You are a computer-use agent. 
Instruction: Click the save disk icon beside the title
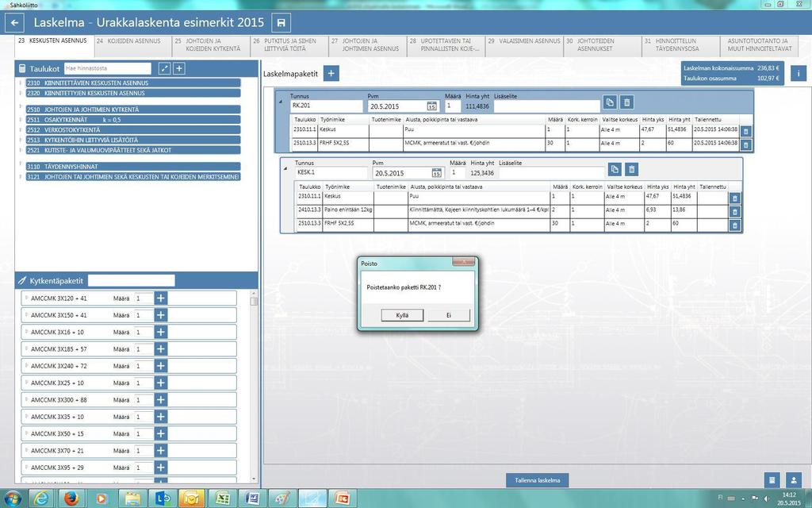[x=282, y=23]
